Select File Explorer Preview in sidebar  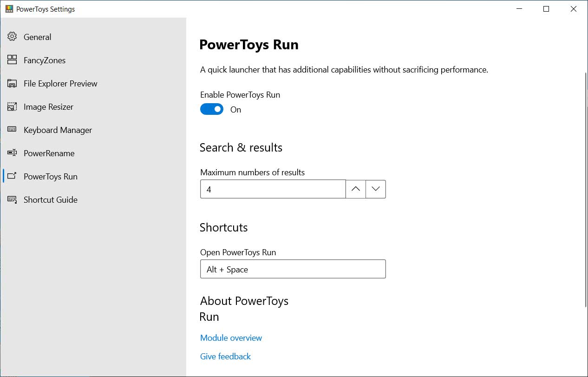pyautogui.click(x=60, y=84)
